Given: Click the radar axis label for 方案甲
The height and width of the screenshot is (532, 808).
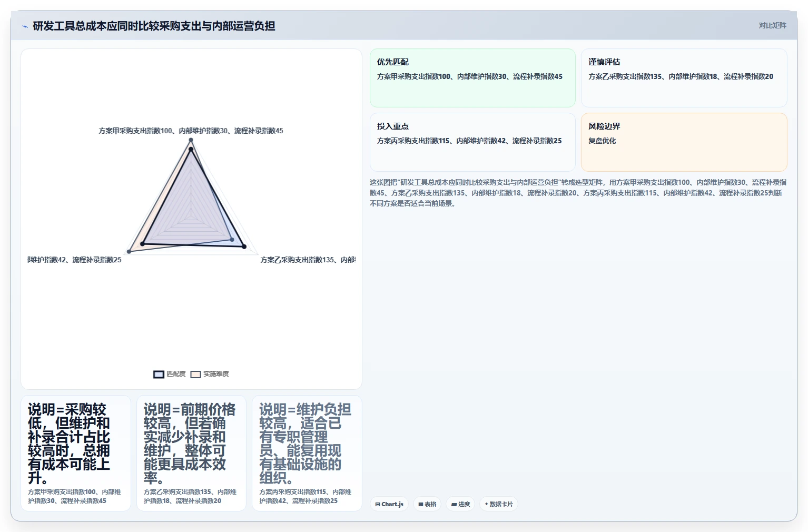Looking at the screenshot, I should 191,131.
